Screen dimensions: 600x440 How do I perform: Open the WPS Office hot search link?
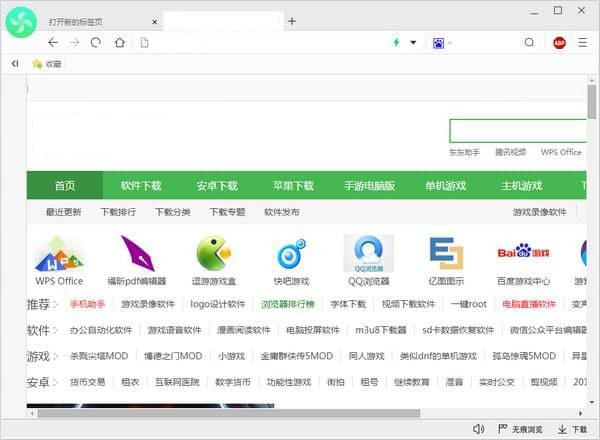pos(561,152)
